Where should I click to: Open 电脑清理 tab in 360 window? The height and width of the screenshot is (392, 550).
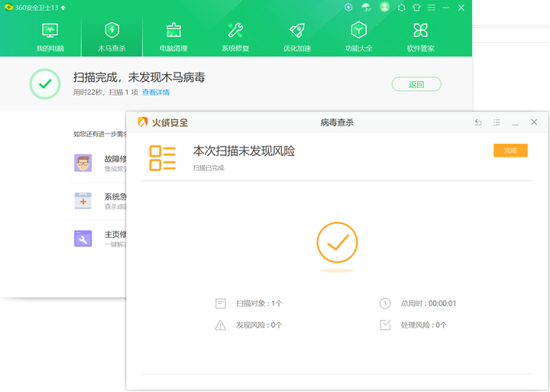click(173, 37)
